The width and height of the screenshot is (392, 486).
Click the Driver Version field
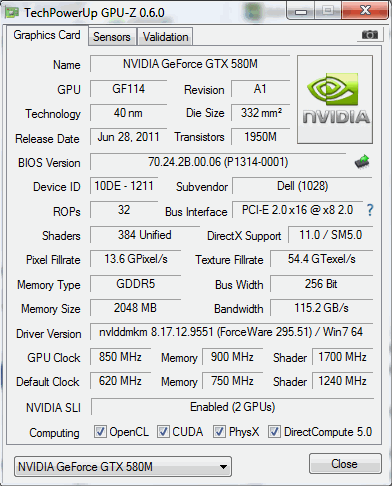coord(231,332)
